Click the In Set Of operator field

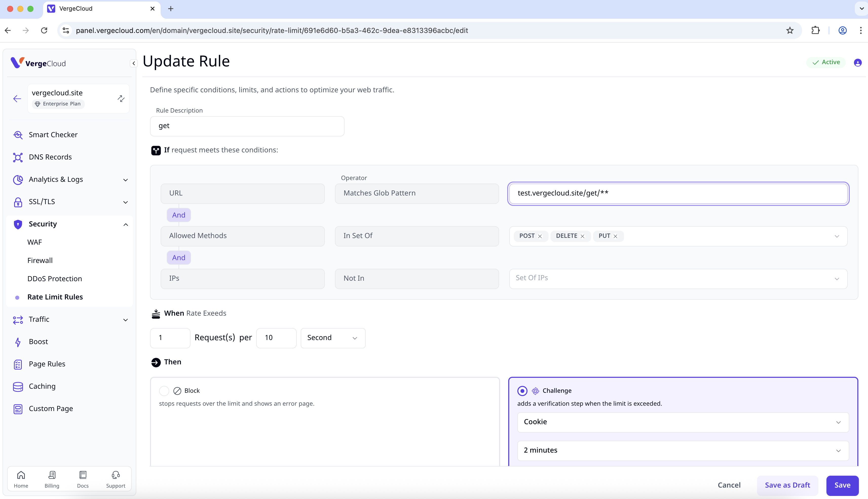pos(417,236)
